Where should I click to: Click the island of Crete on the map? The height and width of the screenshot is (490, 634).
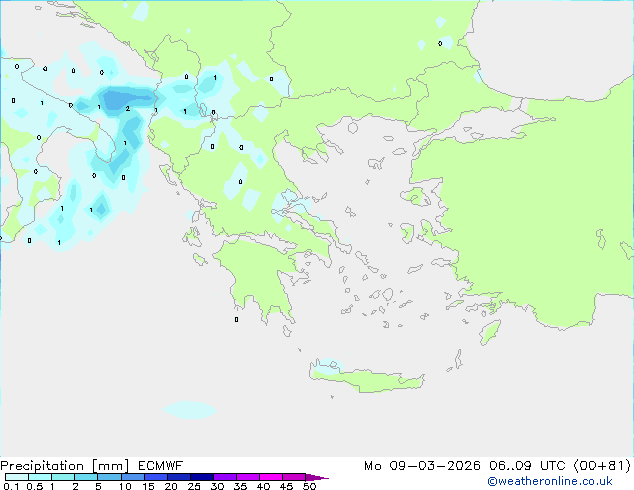point(367,378)
